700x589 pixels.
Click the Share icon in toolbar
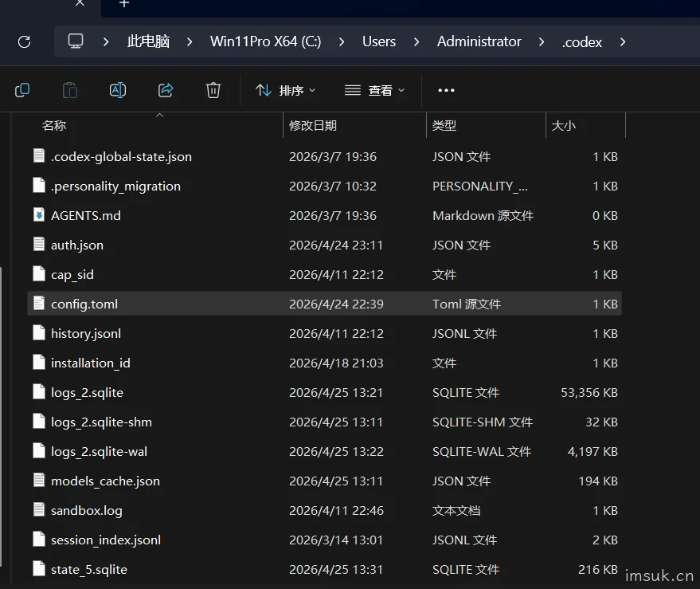click(166, 90)
